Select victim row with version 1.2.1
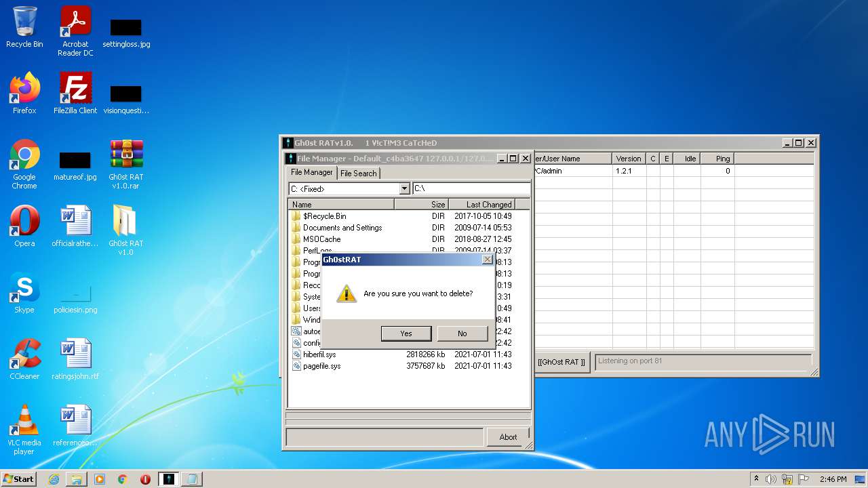Viewport: 868px width, 488px height. [x=673, y=171]
